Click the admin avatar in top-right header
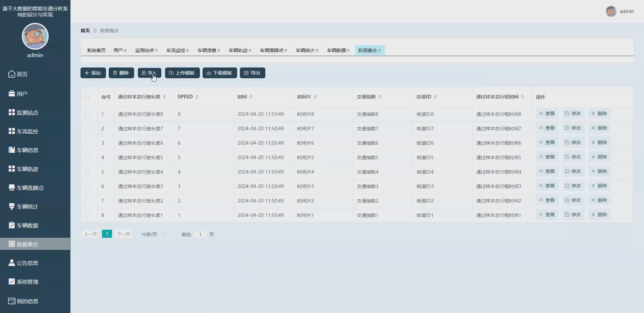The image size is (644, 313). [x=611, y=11]
